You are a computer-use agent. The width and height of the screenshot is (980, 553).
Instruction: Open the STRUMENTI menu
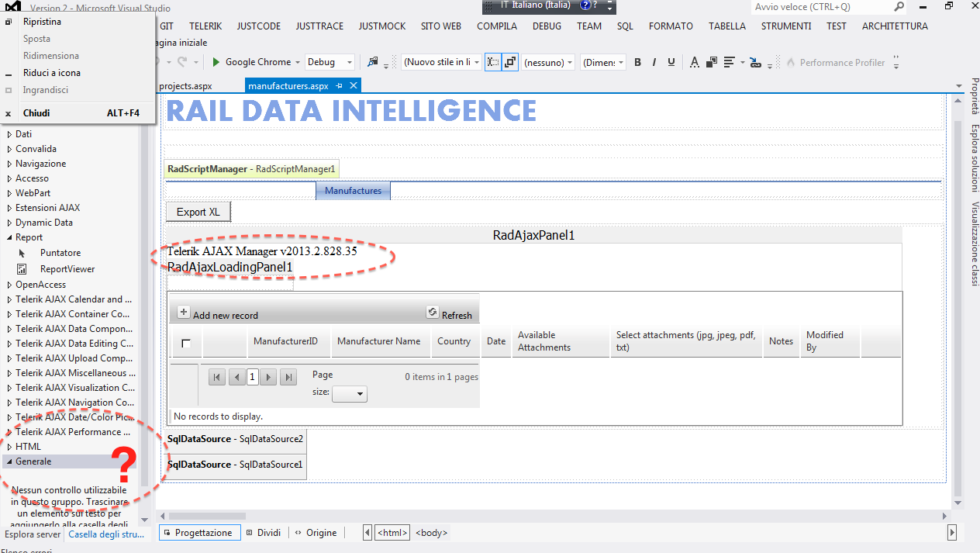(785, 26)
